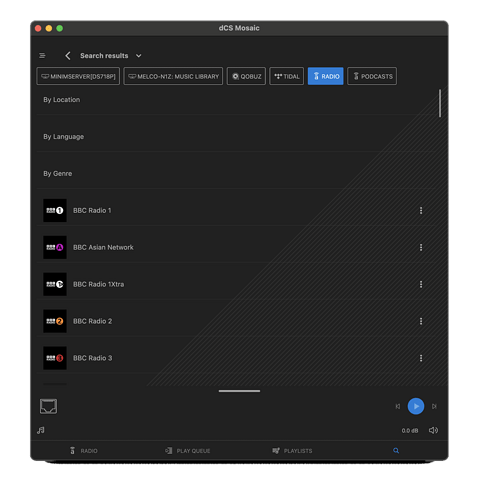The image size is (478, 500).
Task: Select the MINIMSERVER[DS718P] source tab
Action: (x=78, y=76)
